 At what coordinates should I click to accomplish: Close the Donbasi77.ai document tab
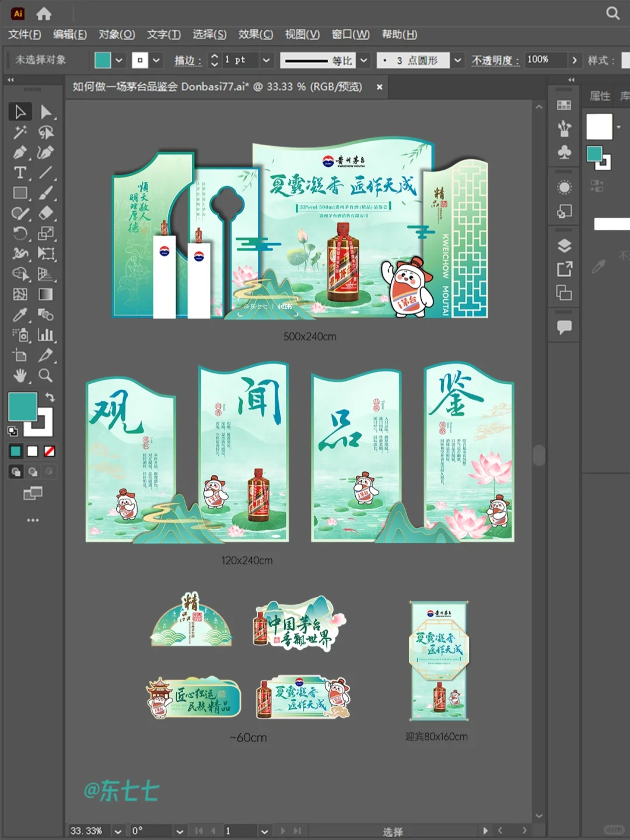click(x=379, y=87)
